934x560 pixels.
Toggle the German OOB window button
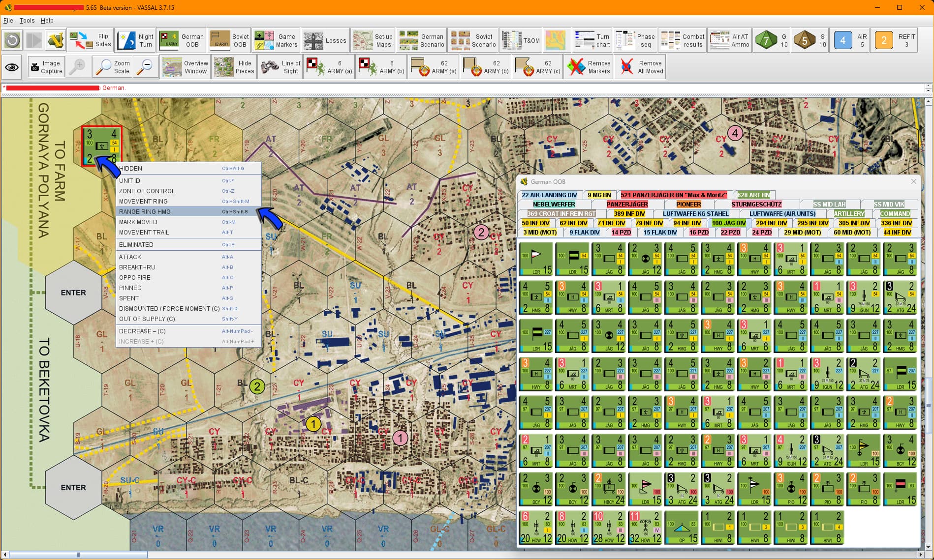point(181,40)
